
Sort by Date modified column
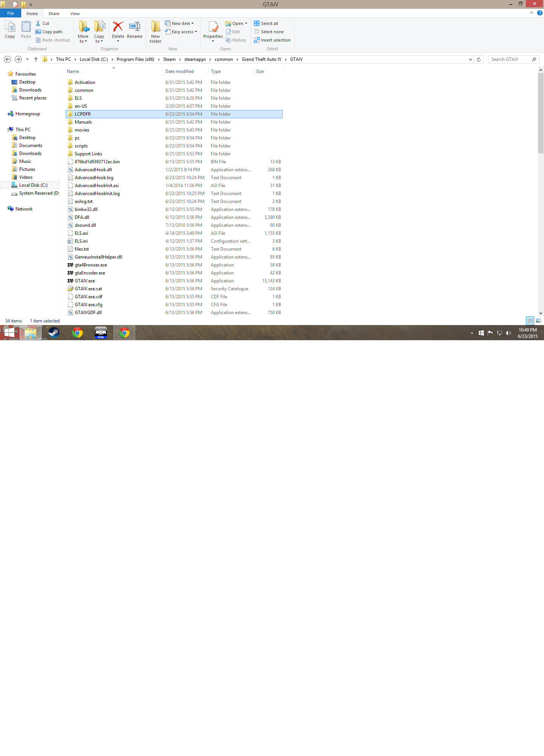tap(186, 71)
